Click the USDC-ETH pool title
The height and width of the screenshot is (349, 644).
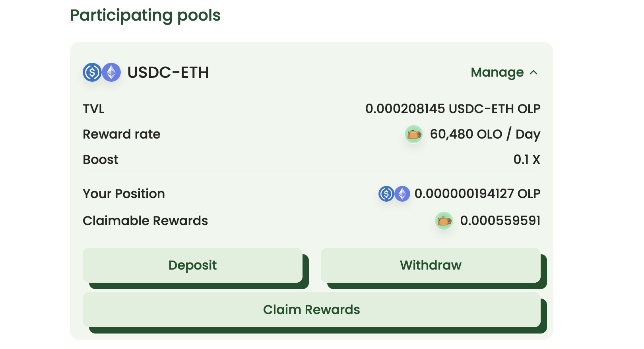pyautogui.click(x=168, y=72)
